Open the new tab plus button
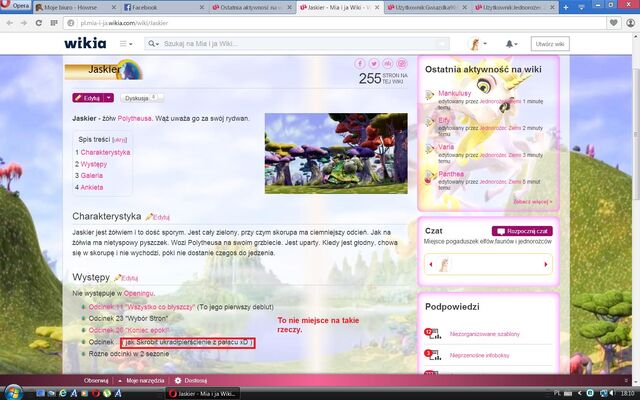640x400 pixels. pos(566,7)
